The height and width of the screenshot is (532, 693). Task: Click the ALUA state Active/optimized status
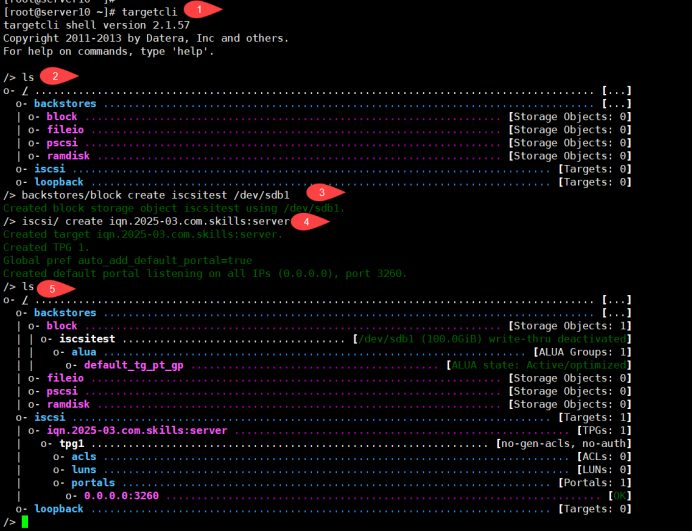click(x=538, y=365)
